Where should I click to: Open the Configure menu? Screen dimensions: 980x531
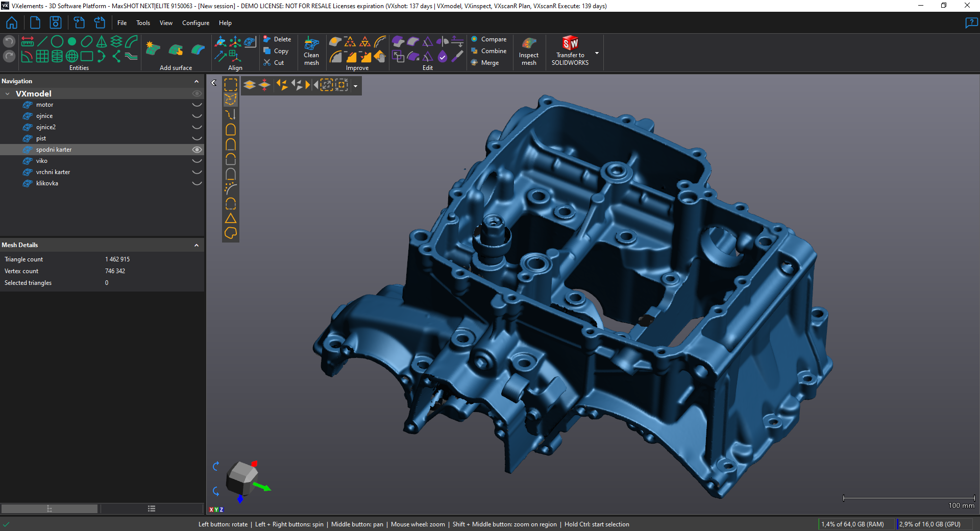tap(195, 23)
